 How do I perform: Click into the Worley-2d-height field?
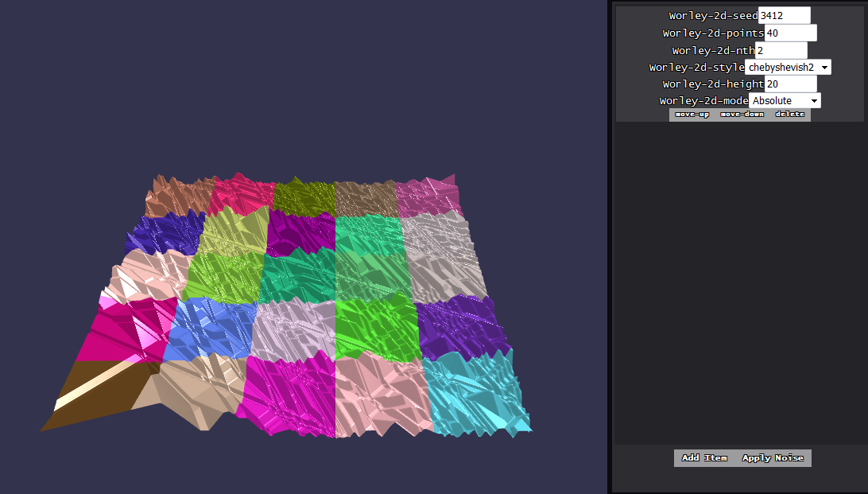(790, 84)
